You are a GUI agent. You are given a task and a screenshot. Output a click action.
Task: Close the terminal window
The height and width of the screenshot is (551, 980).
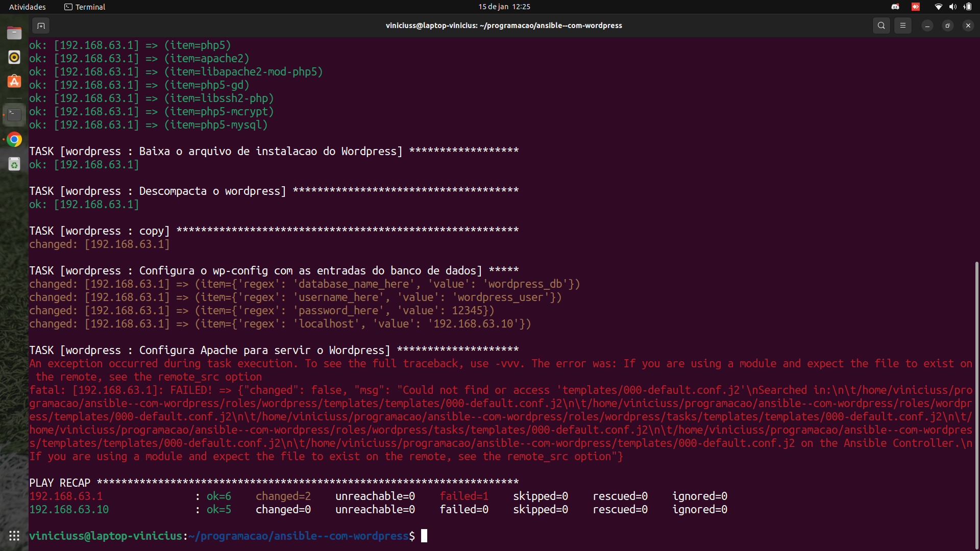point(968,26)
